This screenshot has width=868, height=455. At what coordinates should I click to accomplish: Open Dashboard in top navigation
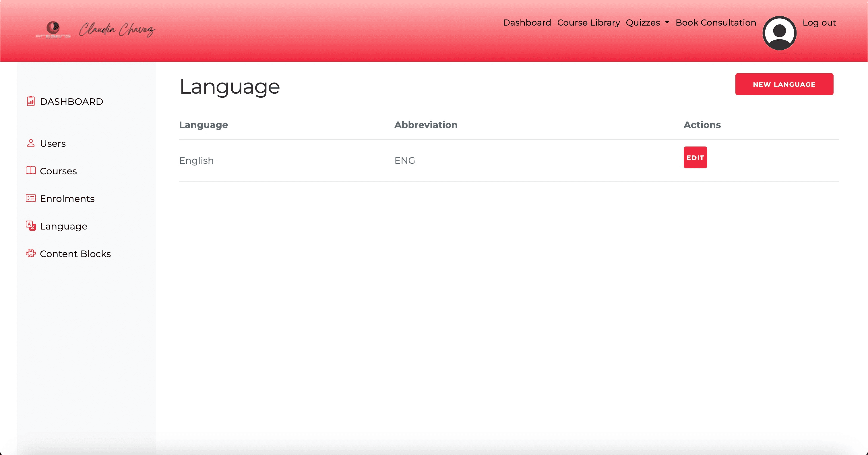527,23
